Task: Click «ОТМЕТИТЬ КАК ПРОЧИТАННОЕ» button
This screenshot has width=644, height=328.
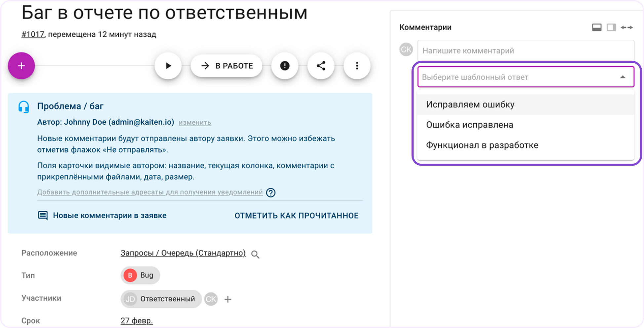Action: tap(296, 216)
